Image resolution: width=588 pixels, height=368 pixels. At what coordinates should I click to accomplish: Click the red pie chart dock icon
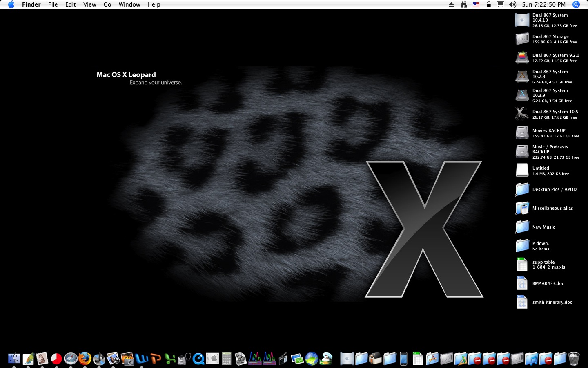[56, 359]
